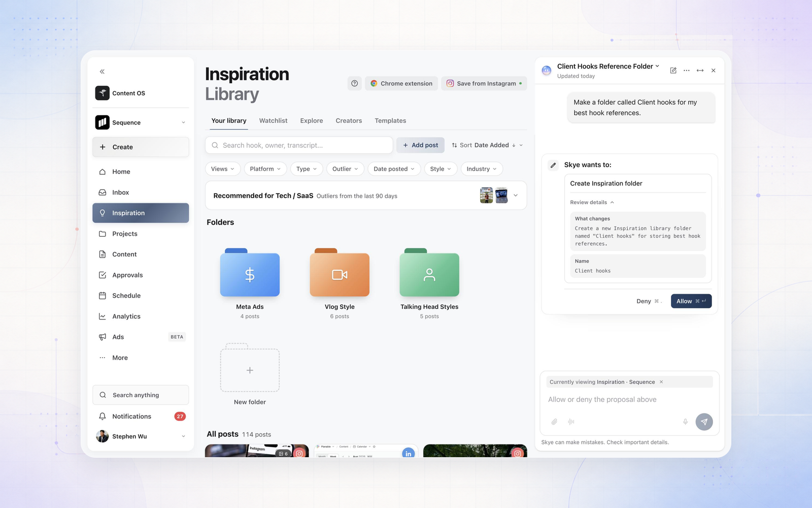The width and height of the screenshot is (812, 508).
Task: Click the new chat edit icon in Skye panel
Action: point(673,71)
